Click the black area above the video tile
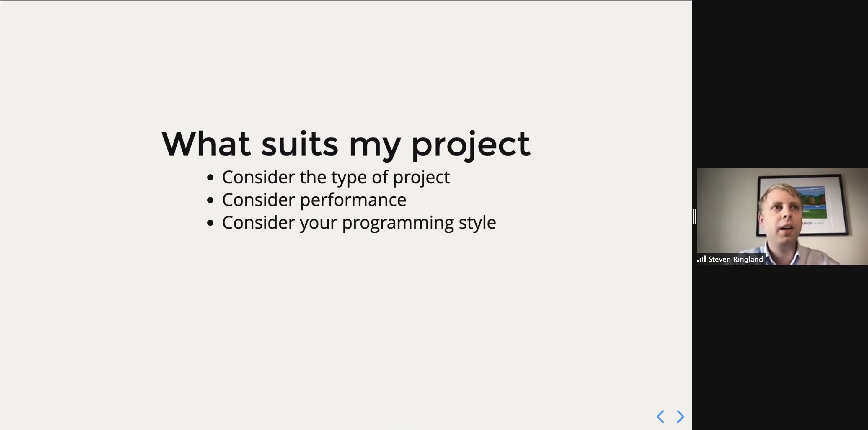The height and width of the screenshot is (430, 868). 780,84
